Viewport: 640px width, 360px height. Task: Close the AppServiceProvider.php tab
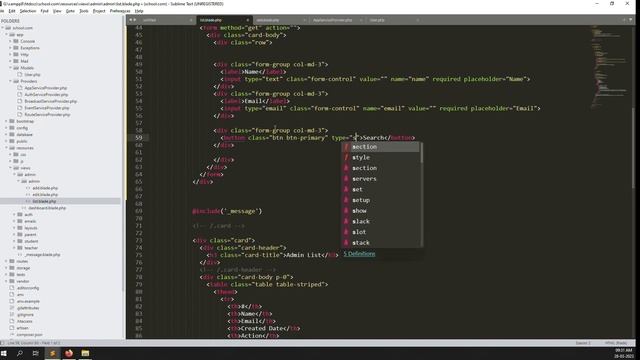pyautogui.click(x=360, y=20)
